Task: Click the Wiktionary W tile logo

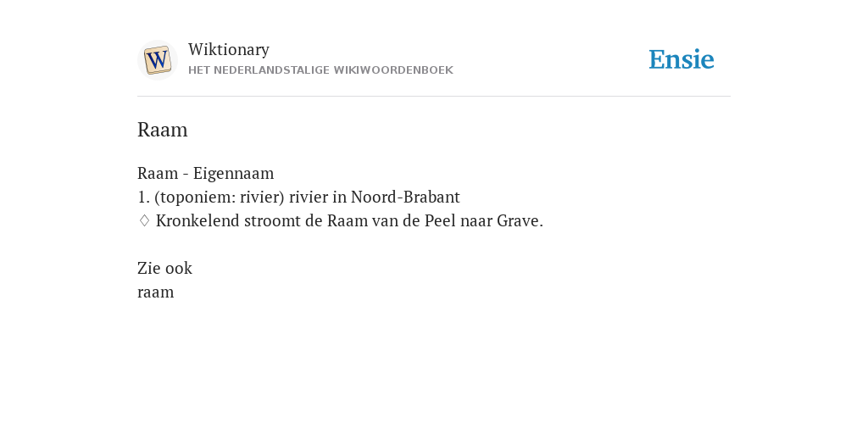Action: pyautogui.click(x=158, y=60)
